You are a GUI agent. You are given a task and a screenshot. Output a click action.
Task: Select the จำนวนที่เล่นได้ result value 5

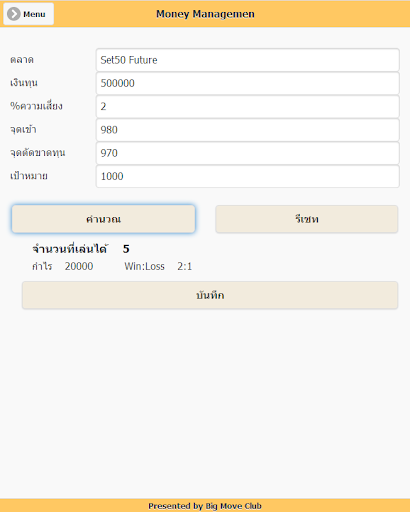coord(126,249)
